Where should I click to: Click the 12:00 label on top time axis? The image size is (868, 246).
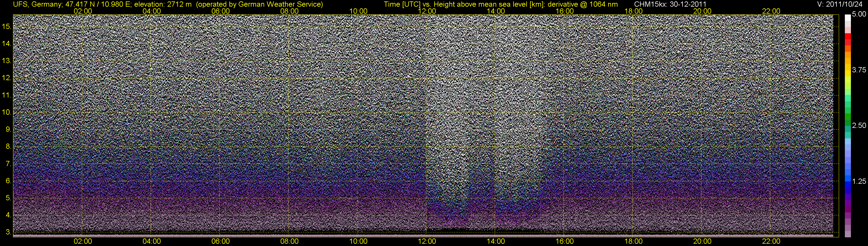point(427,11)
